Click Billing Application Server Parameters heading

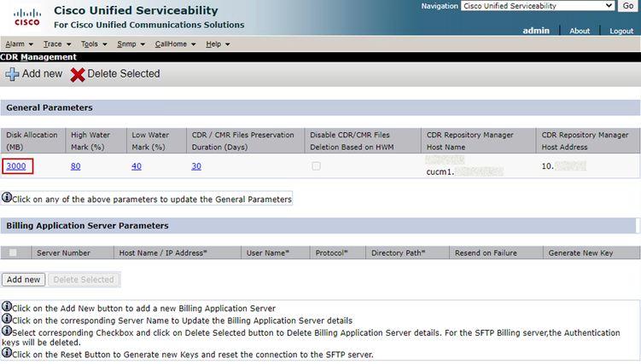(87, 226)
